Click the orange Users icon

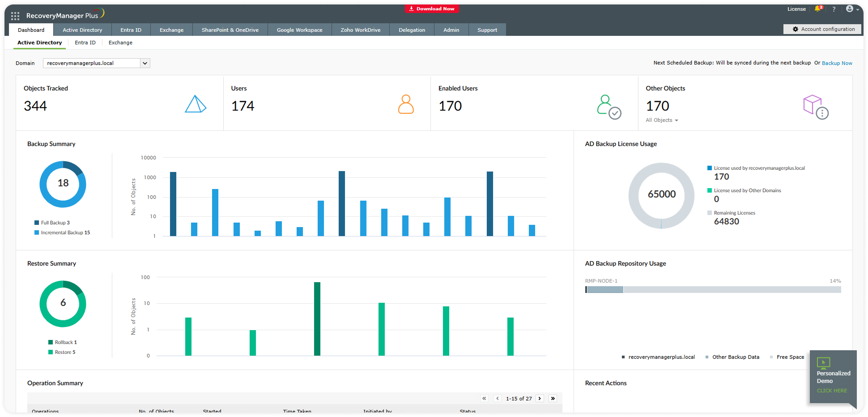click(406, 104)
